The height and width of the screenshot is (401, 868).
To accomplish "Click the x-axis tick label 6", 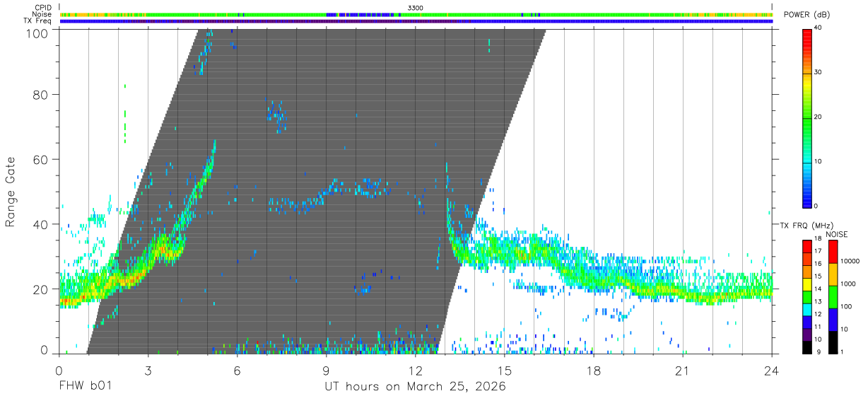I will click(x=237, y=371).
